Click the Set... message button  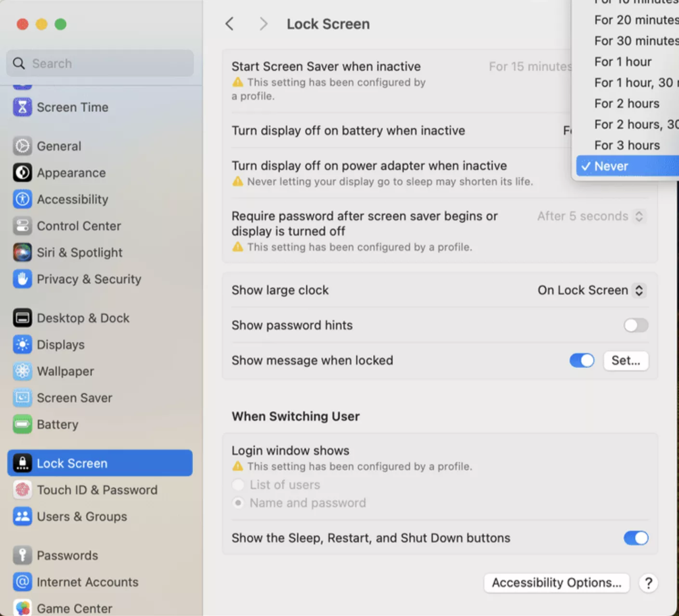626,360
